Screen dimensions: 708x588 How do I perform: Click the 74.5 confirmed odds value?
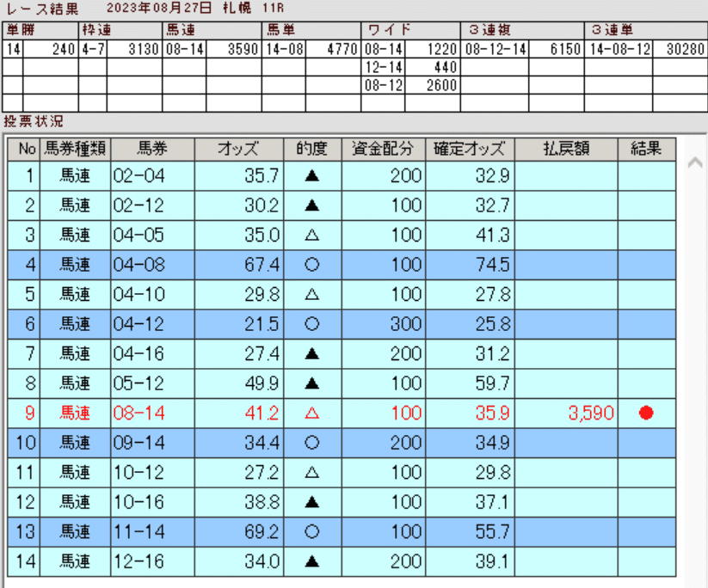coord(493,265)
